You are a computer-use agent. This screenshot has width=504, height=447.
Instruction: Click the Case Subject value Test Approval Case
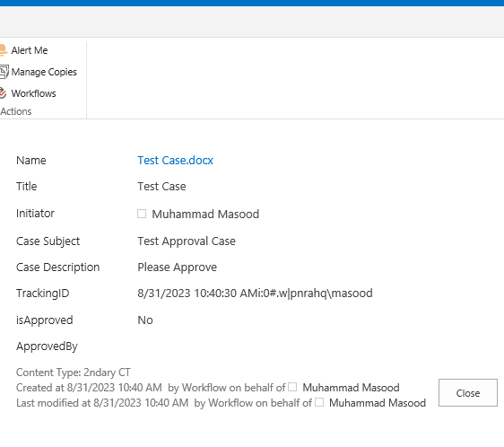tap(187, 241)
